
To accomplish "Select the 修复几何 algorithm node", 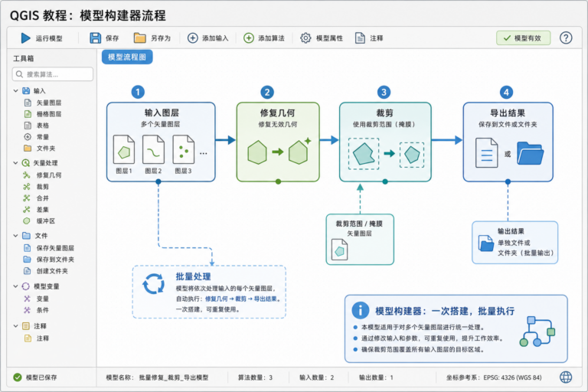I will tap(278, 142).
